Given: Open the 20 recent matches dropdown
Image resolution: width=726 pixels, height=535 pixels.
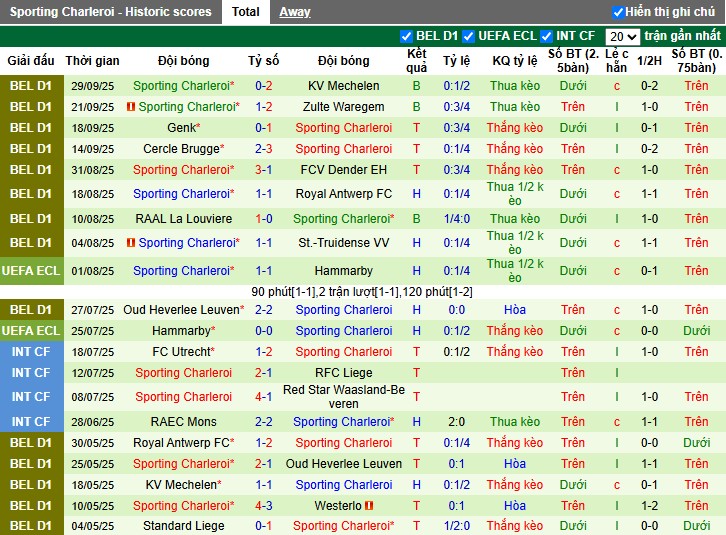Looking at the screenshot, I should [x=622, y=36].
